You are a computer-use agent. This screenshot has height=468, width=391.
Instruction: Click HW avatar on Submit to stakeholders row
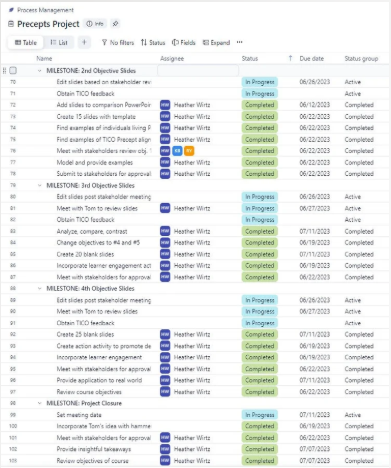pyautogui.click(x=165, y=174)
